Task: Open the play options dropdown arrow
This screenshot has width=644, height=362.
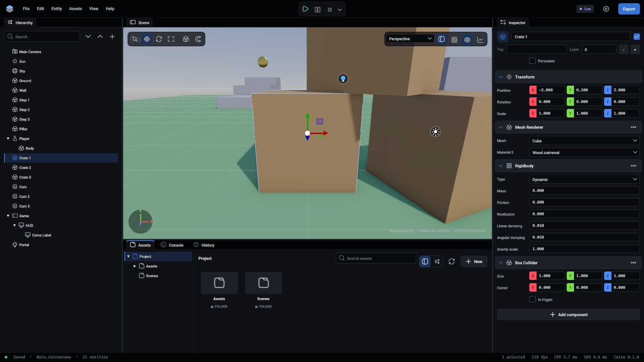Action: (x=340, y=10)
